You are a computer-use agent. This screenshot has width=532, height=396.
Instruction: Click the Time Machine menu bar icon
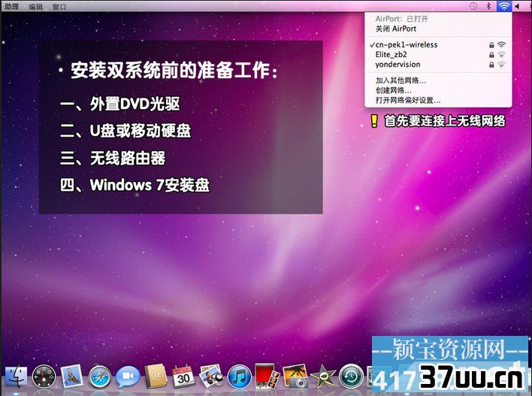pos(473,6)
